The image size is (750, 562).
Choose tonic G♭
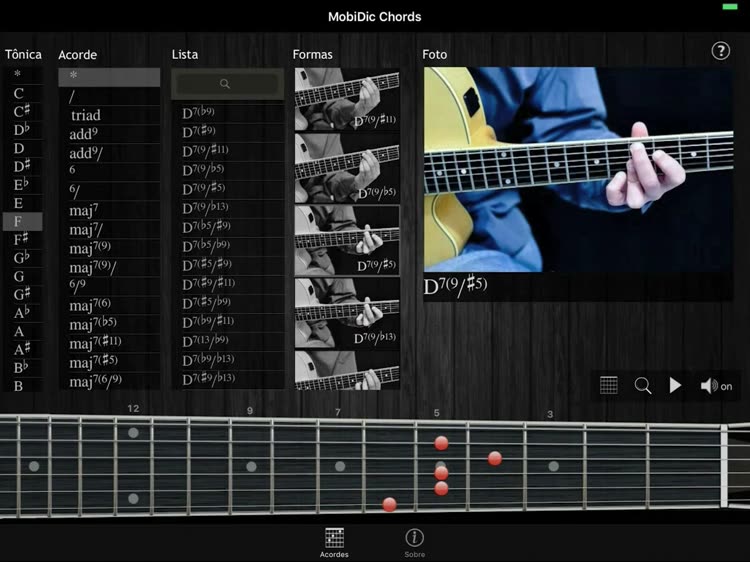click(x=22, y=258)
